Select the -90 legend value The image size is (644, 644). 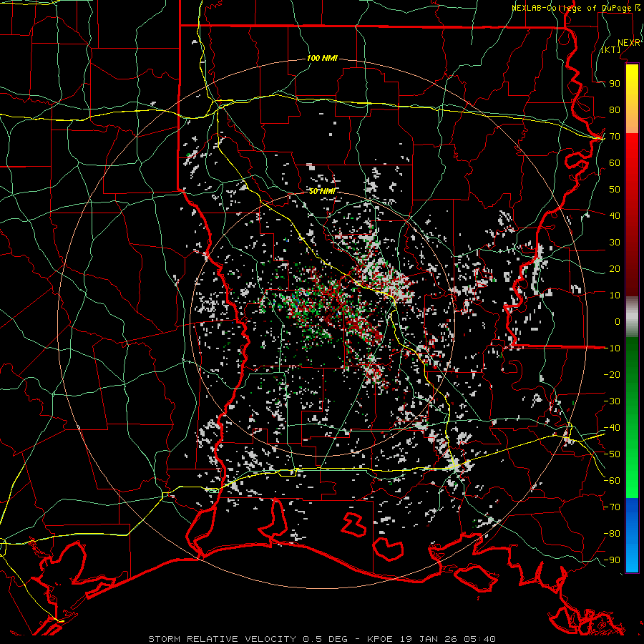[x=612, y=560]
